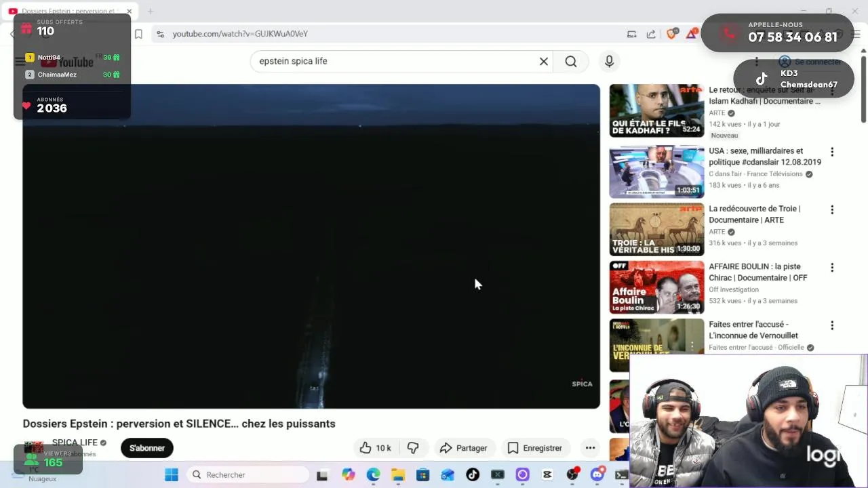Open C dans l'air USA thumbnail

tap(656, 171)
